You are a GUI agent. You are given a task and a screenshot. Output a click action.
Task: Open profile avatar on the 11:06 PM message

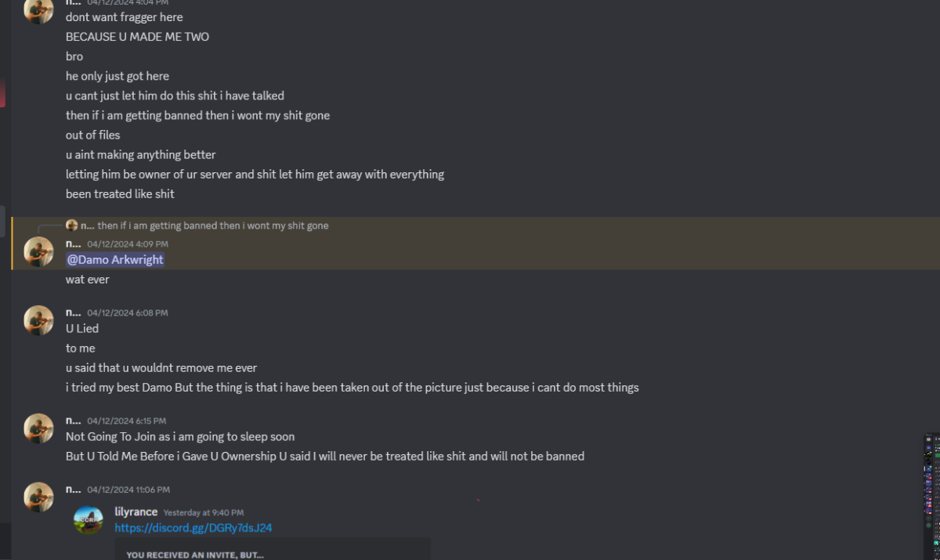[x=38, y=497]
